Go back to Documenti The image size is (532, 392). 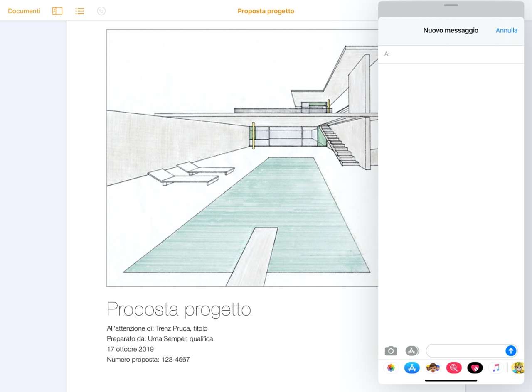24,11
